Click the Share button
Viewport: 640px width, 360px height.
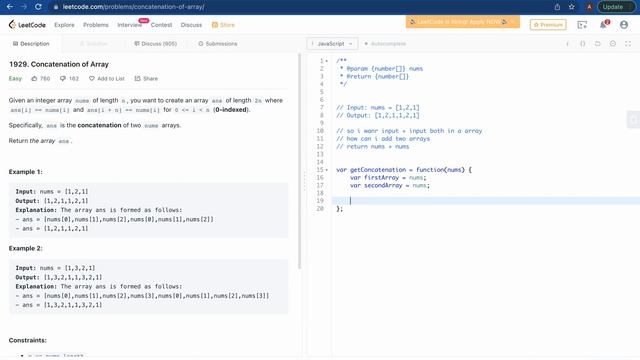tap(146, 78)
